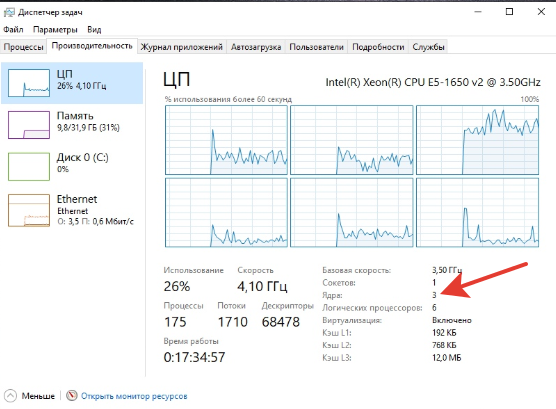The height and width of the screenshot is (409, 556).
Task: Open the Открыть монитор ресурсов link
Action: 134,396
